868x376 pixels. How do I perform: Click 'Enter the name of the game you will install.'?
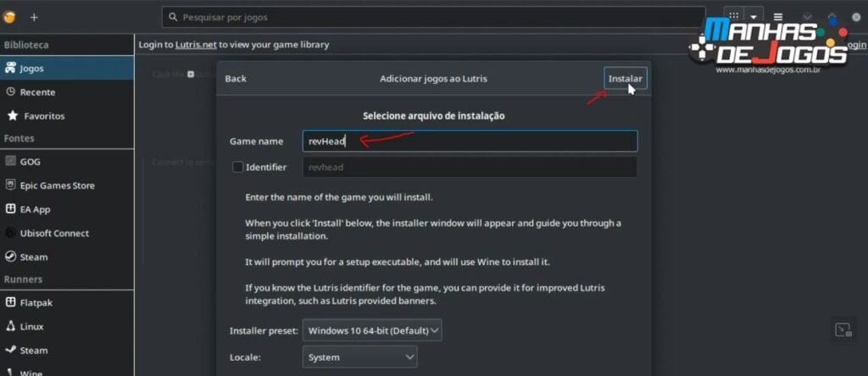point(339,197)
